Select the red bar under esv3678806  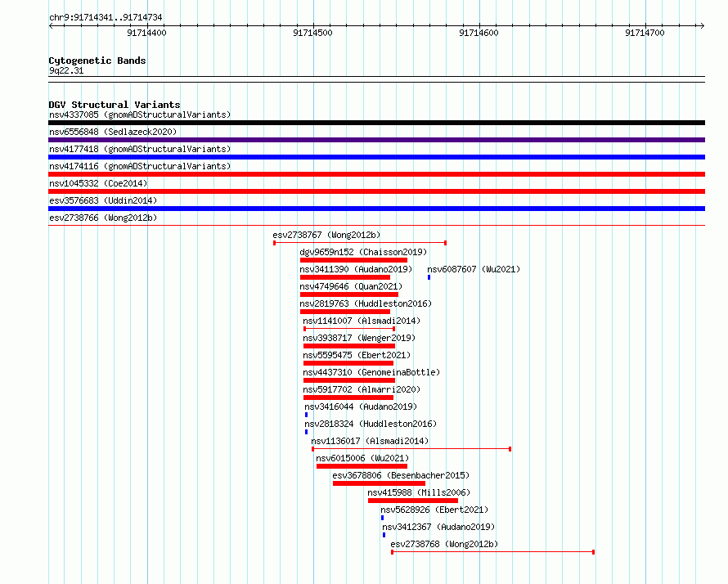click(x=379, y=483)
